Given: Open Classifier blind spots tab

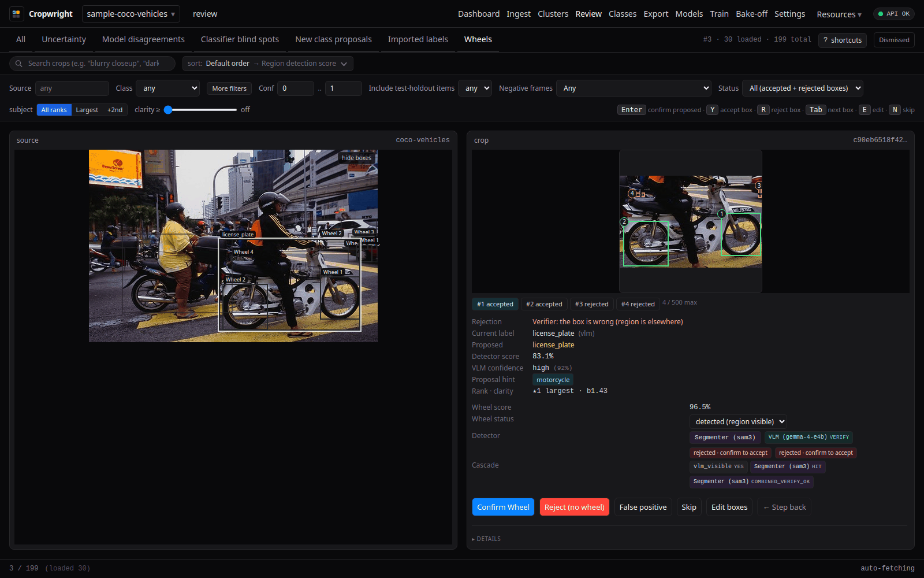Looking at the screenshot, I should point(240,39).
